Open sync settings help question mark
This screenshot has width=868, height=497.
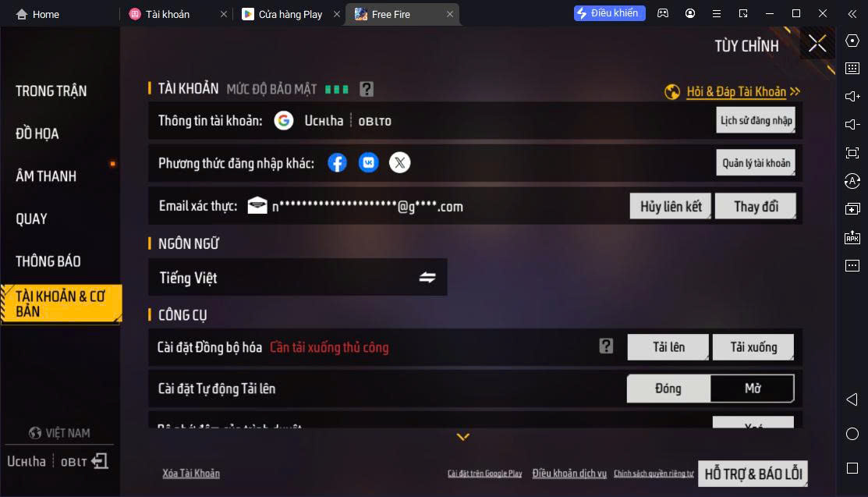[x=606, y=346]
